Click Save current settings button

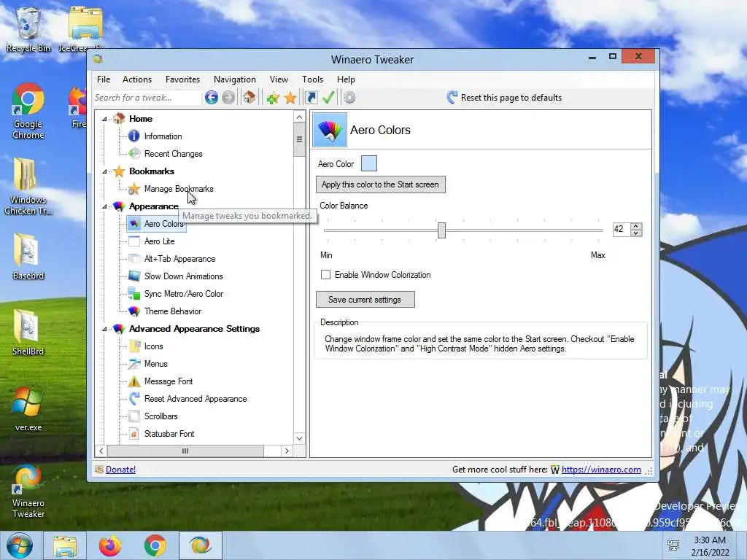coord(365,300)
